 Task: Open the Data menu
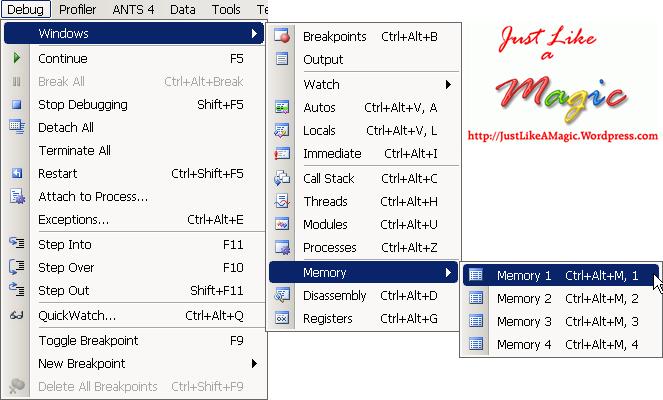(x=183, y=9)
